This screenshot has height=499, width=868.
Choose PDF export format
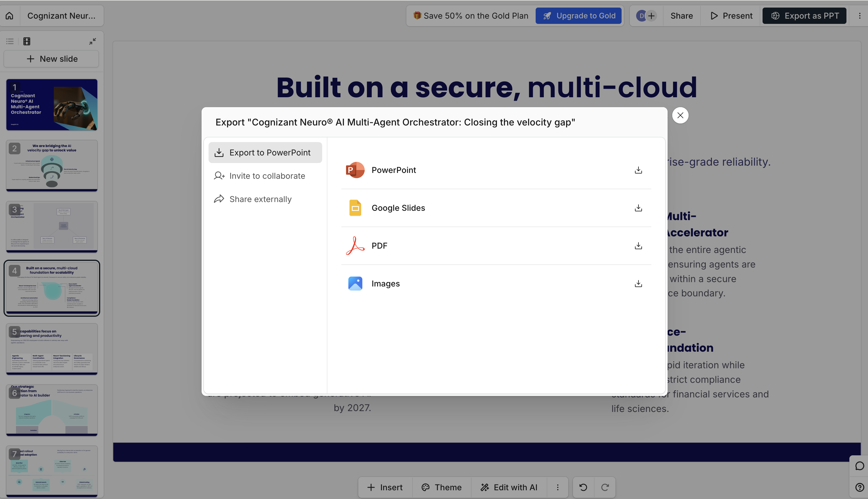point(496,246)
